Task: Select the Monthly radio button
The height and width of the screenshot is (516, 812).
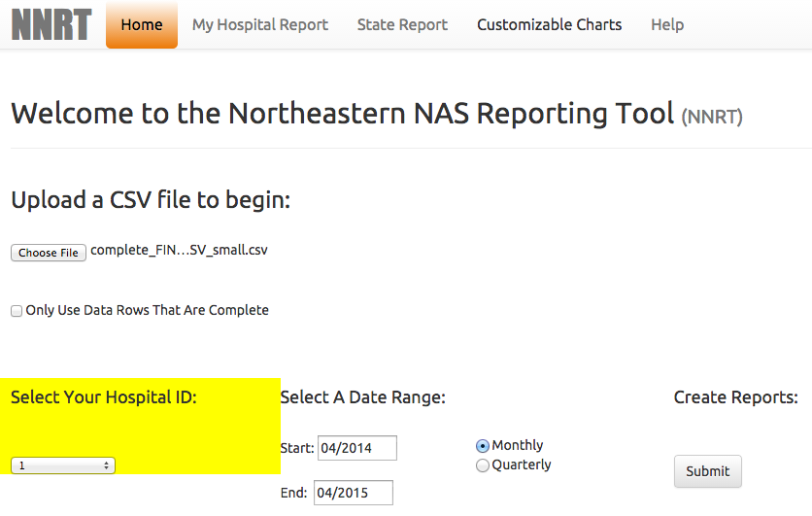Action: coord(483,446)
